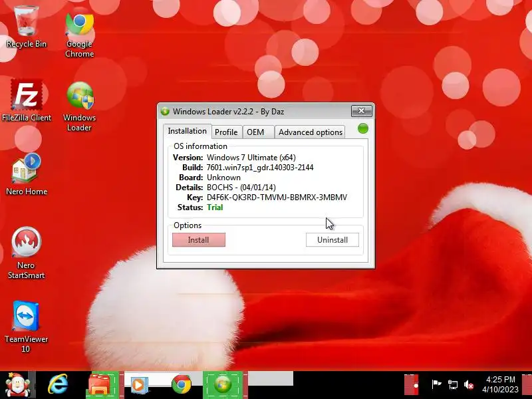Open Windows Media Player taskbar icon
532x399 pixels.
tap(138, 385)
